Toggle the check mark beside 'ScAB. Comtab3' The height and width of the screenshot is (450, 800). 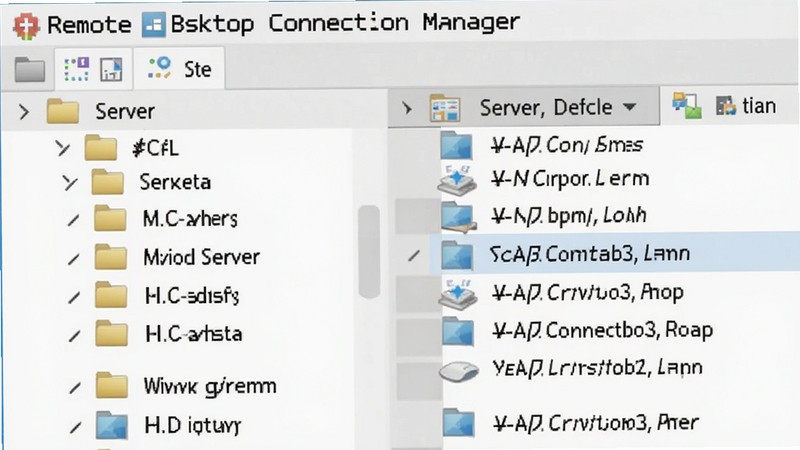tap(414, 255)
